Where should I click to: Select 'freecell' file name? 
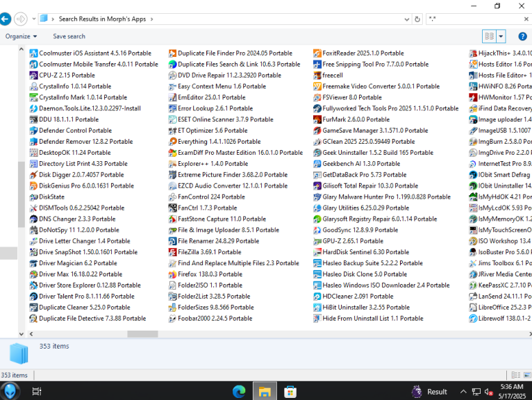point(333,75)
